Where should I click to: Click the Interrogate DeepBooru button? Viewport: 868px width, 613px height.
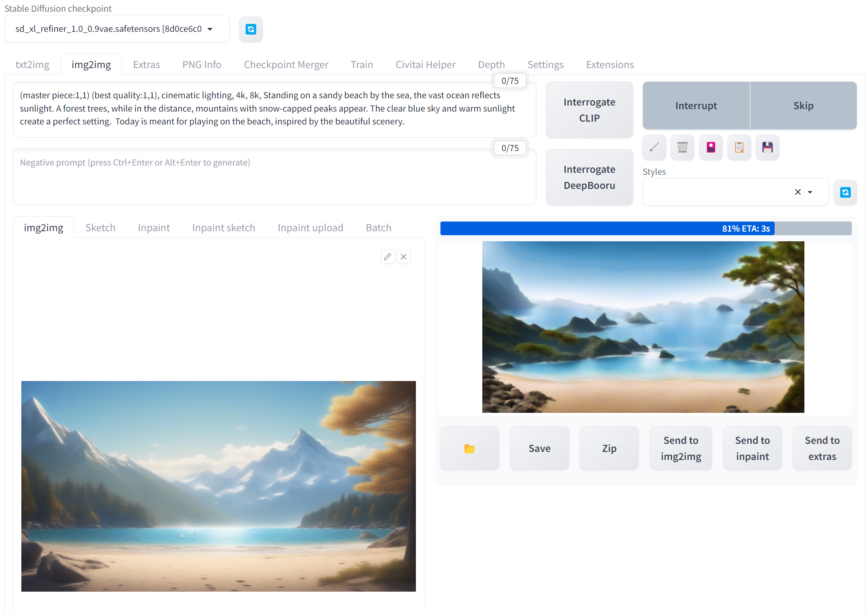click(589, 177)
